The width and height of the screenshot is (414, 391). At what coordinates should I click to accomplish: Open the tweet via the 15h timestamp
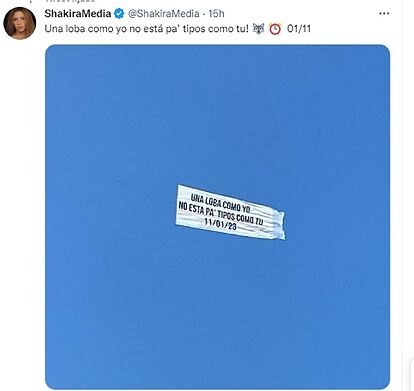click(x=216, y=14)
